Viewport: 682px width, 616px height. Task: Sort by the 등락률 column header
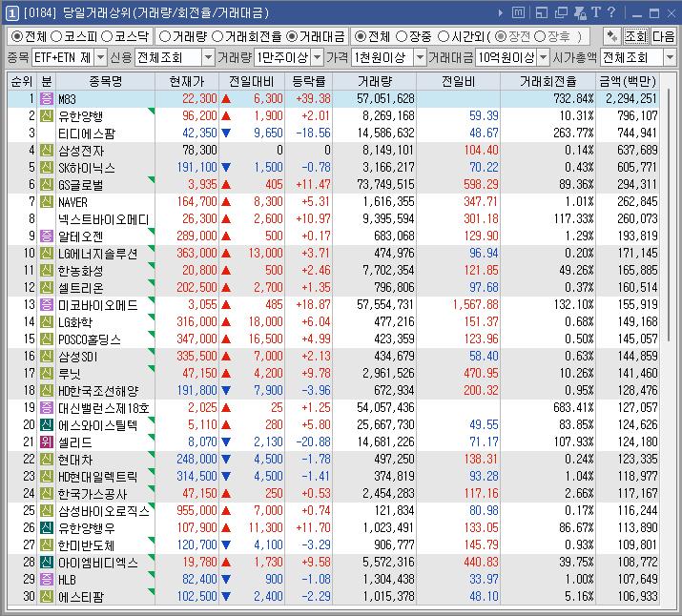click(309, 81)
